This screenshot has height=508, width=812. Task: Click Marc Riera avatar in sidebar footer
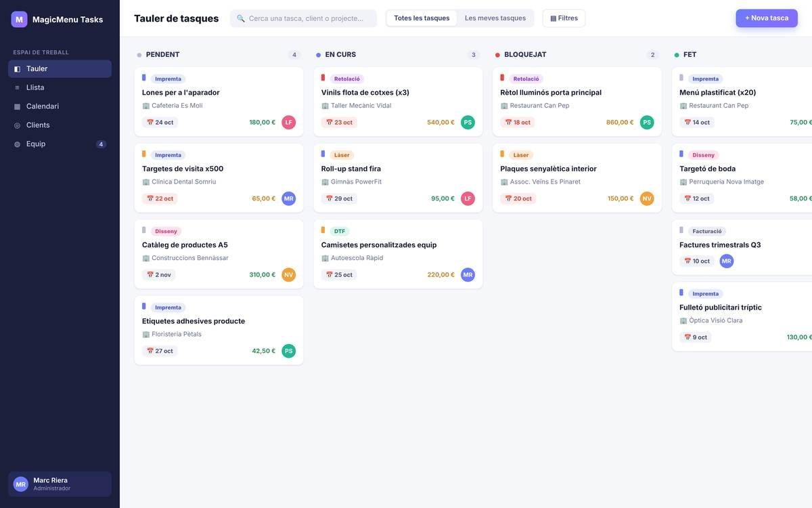[21, 484]
